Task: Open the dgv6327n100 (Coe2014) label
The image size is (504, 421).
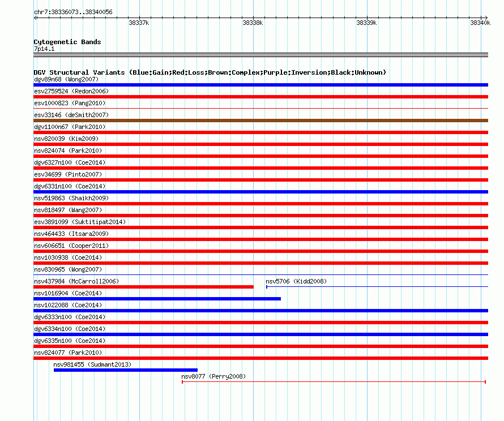Action: [x=70, y=162]
